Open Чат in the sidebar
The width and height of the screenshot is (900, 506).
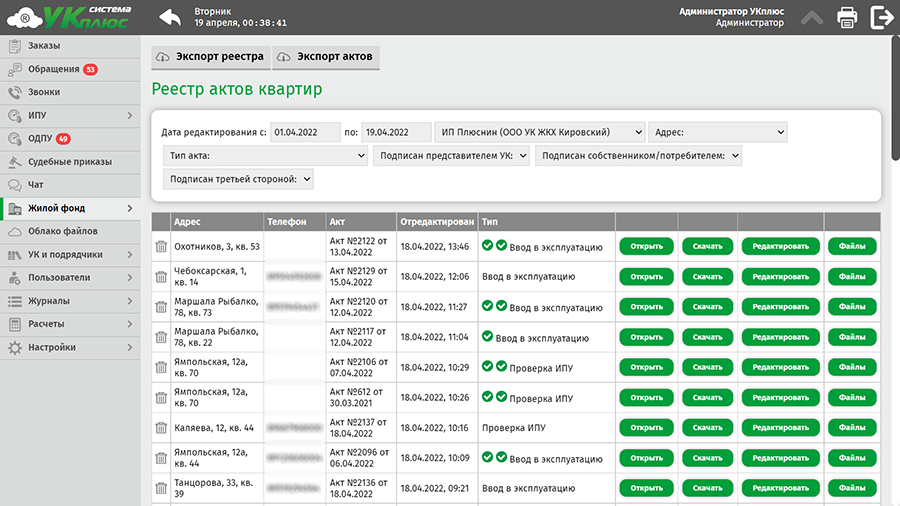coord(70,185)
